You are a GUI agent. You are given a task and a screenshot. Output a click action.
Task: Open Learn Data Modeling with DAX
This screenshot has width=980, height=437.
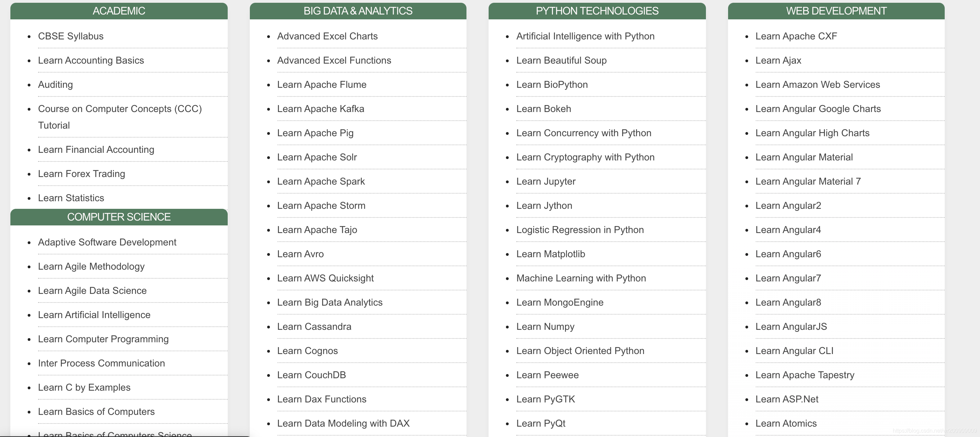343,423
